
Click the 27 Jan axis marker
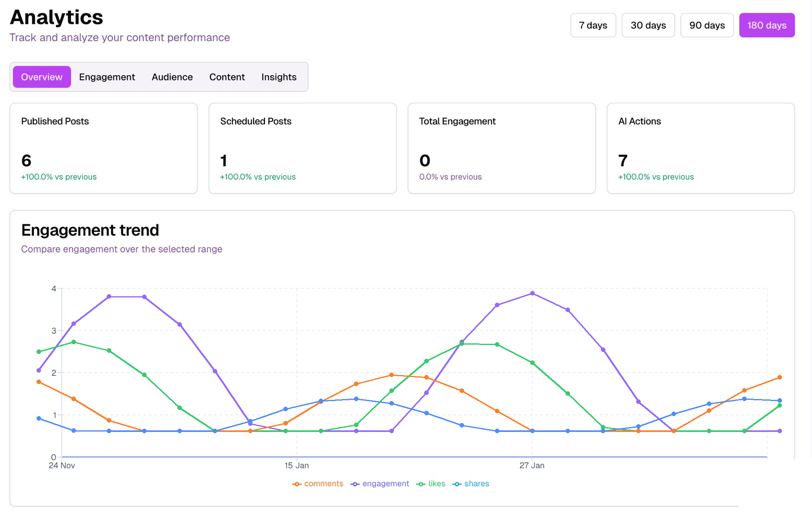point(532,465)
